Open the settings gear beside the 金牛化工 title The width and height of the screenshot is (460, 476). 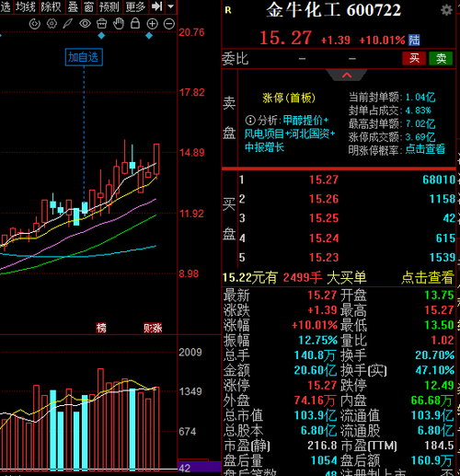(446, 10)
